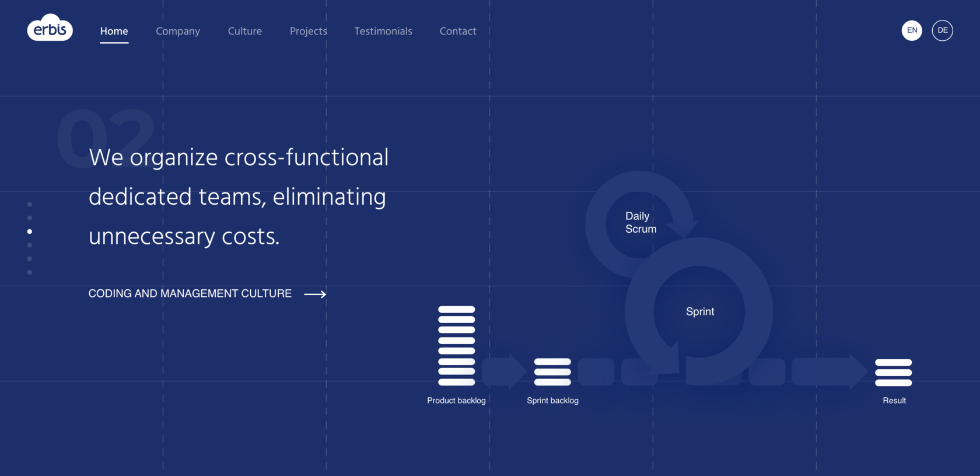Click the erbis cloud logo
The image size is (980, 476).
[50, 28]
